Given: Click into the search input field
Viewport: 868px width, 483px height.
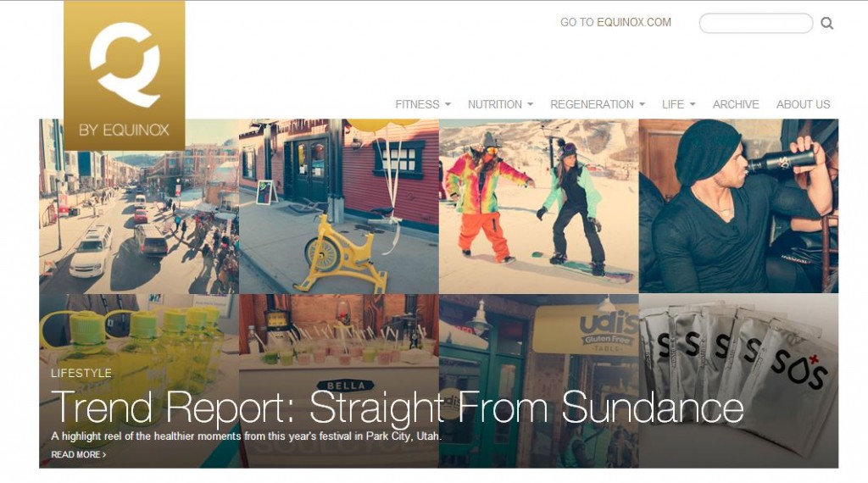Looking at the screenshot, I should (x=755, y=23).
